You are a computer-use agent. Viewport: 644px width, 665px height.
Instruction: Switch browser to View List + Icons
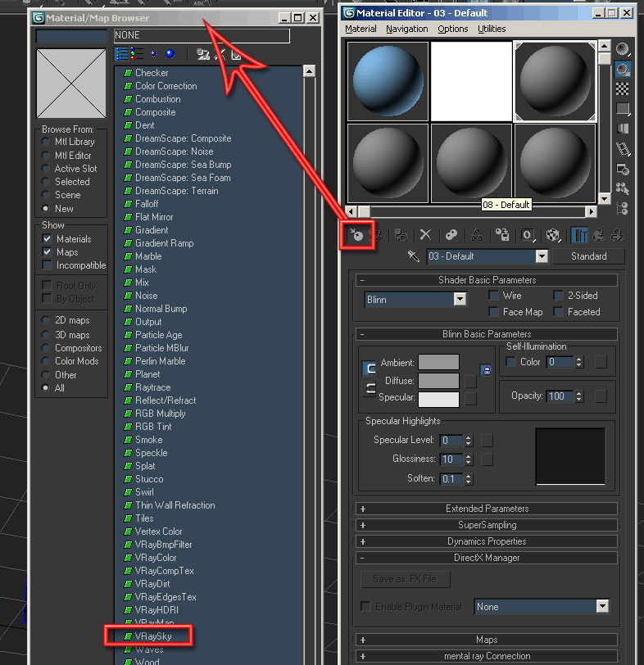tap(137, 54)
